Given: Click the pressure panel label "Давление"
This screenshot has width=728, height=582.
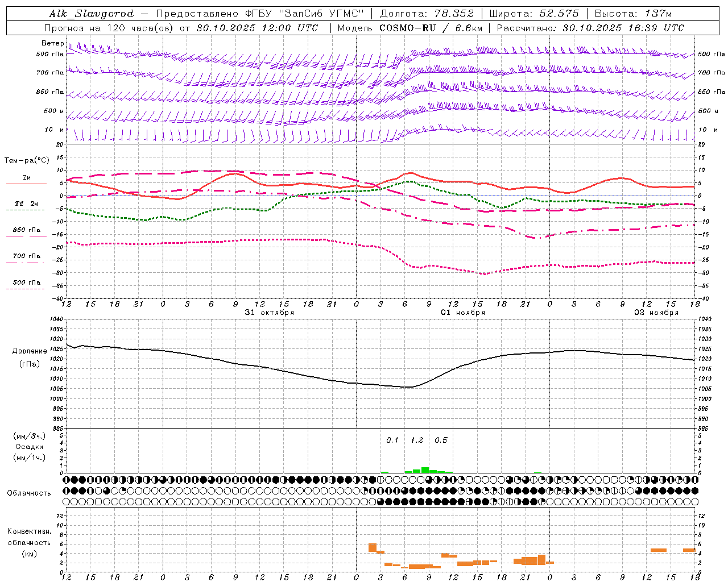Looking at the screenshot, I should 30,351.
